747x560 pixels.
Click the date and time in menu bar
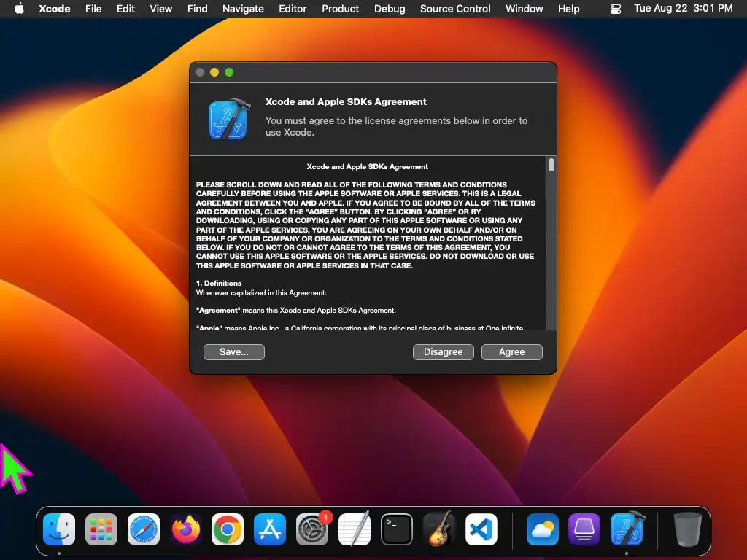(x=683, y=9)
